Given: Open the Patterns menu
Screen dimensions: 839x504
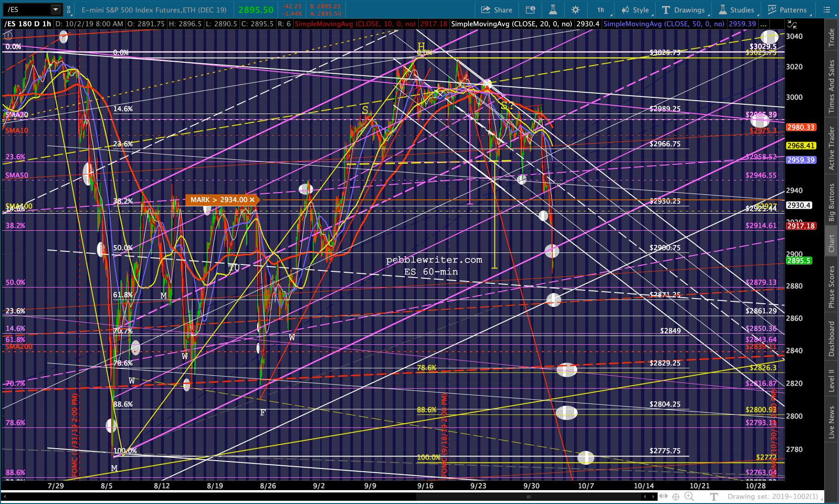Looking at the screenshot, I should click(787, 10).
